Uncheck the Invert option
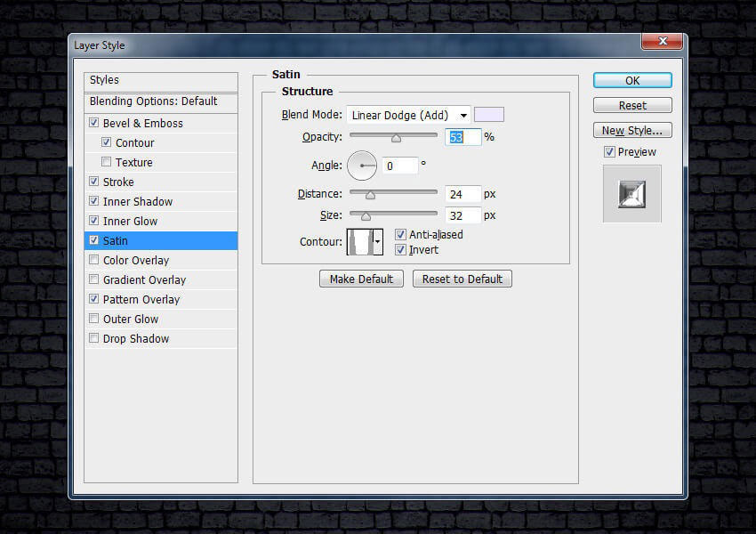Viewport: 756px width, 534px height. 400,250
